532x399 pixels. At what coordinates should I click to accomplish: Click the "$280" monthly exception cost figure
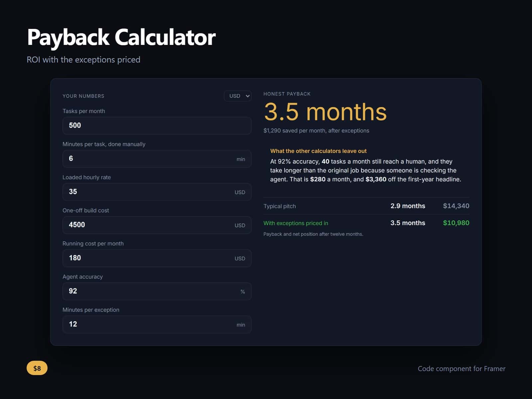pyautogui.click(x=318, y=179)
